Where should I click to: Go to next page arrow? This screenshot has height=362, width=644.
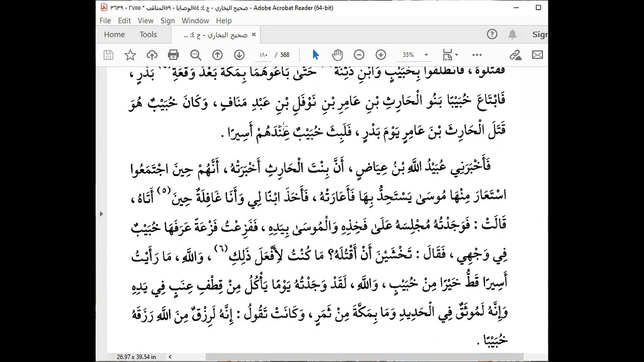coord(239,55)
